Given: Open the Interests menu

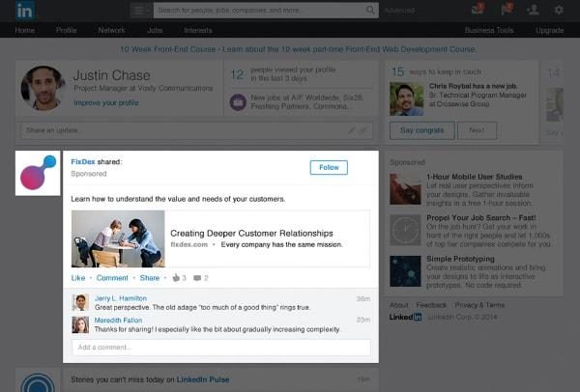Looking at the screenshot, I should (x=198, y=30).
